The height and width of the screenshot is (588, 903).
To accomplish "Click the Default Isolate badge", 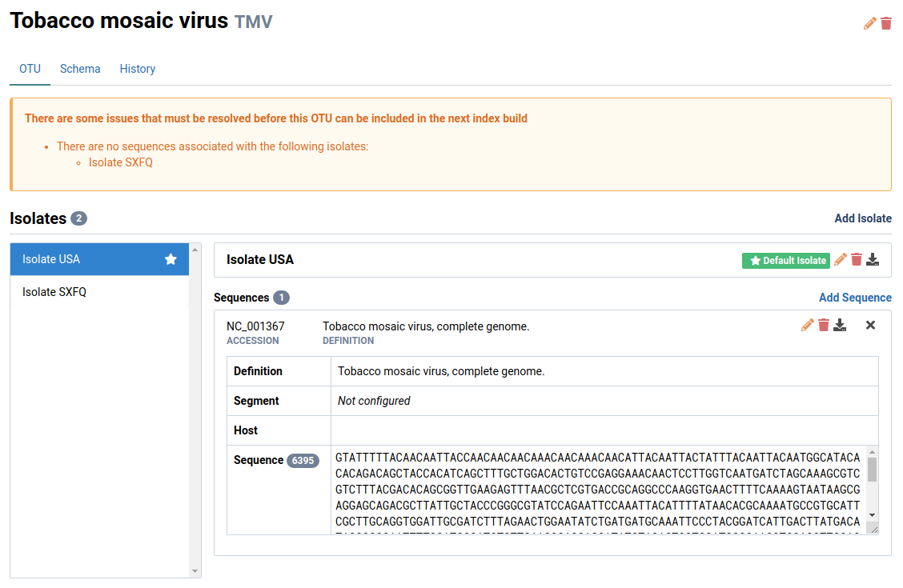I will [785, 260].
